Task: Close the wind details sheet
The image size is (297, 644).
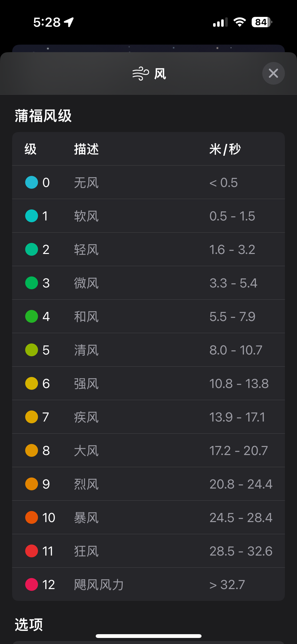Action: point(273,73)
